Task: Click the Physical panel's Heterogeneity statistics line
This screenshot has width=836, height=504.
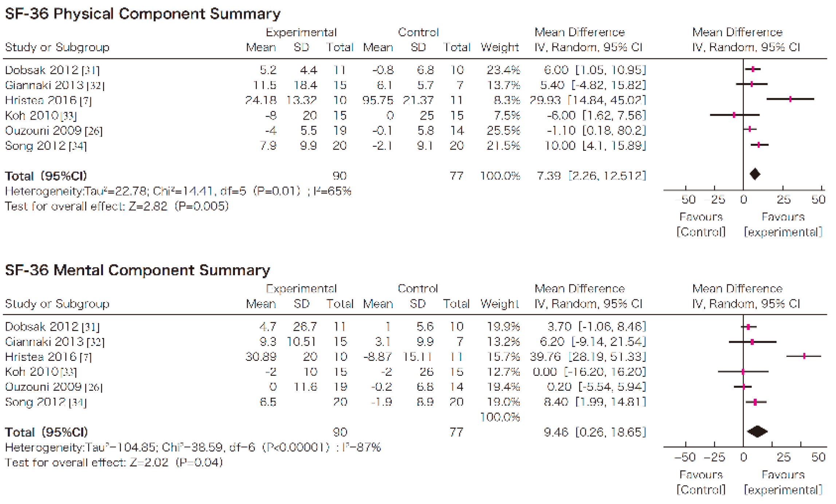Action: (178, 191)
